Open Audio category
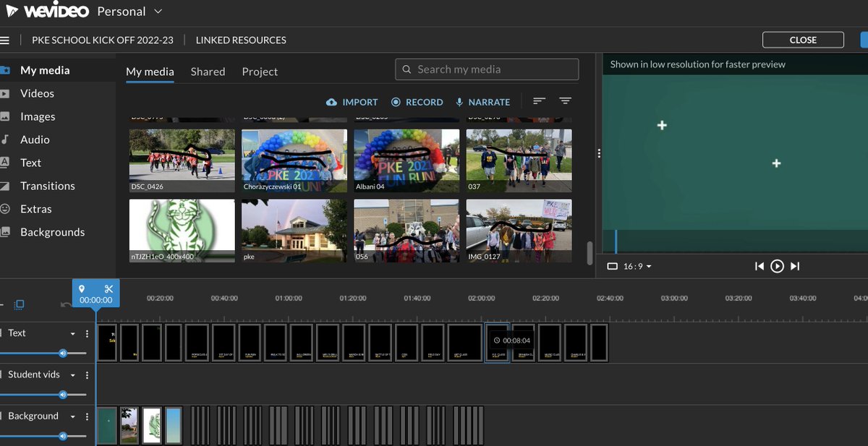The image size is (868, 446). click(x=35, y=140)
